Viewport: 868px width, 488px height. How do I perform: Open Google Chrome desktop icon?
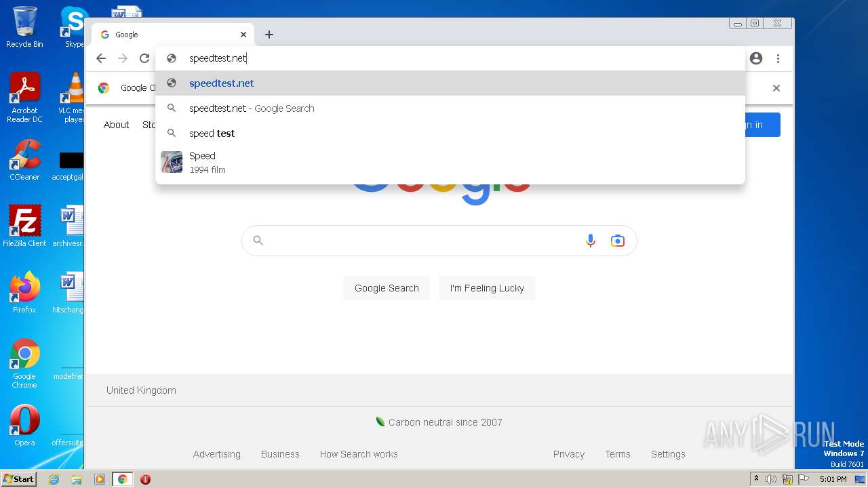click(x=24, y=363)
